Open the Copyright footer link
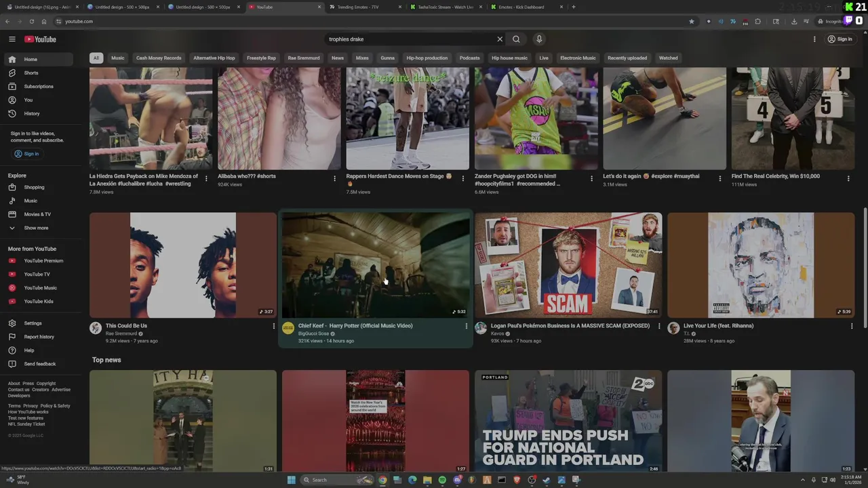 [x=46, y=384]
